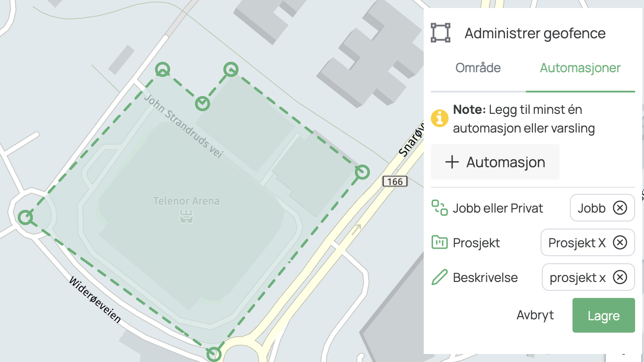644x362 pixels.
Task: Click the Jobb eller Privat switch icon
Action: (440, 208)
